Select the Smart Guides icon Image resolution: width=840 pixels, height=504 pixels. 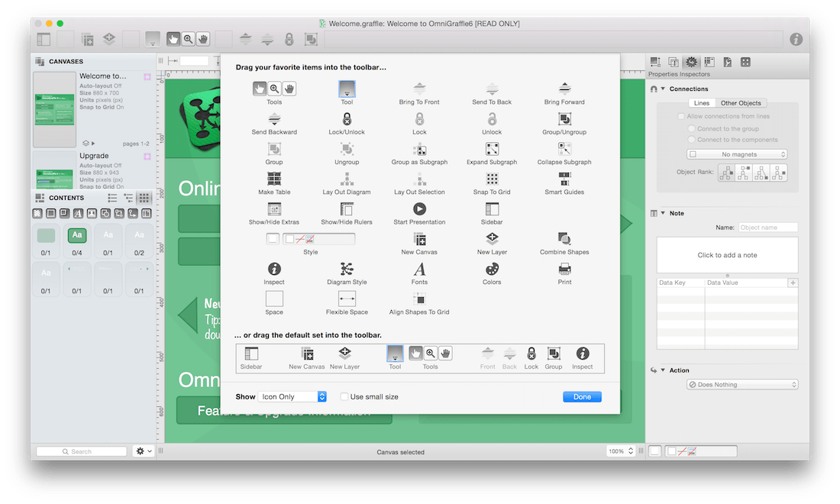(564, 179)
